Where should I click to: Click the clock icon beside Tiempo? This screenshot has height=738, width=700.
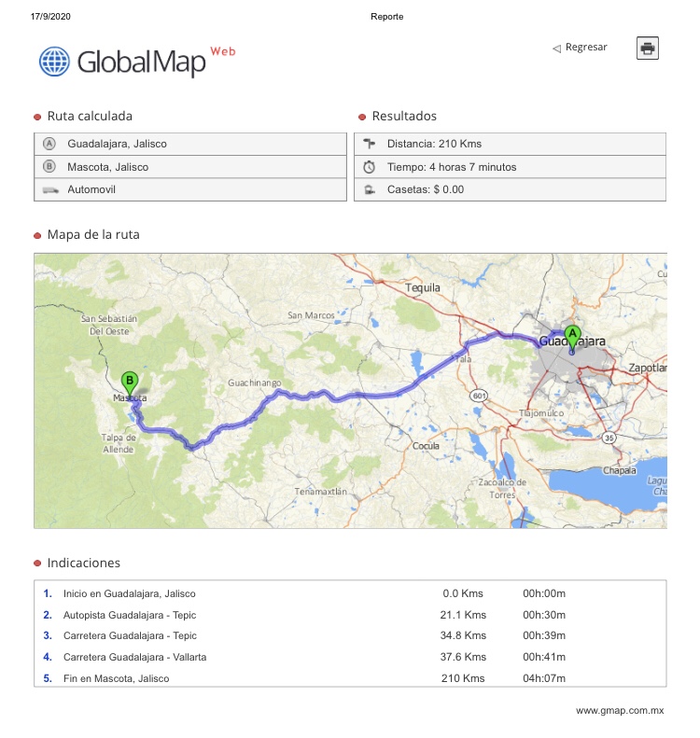(x=369, y=167)
